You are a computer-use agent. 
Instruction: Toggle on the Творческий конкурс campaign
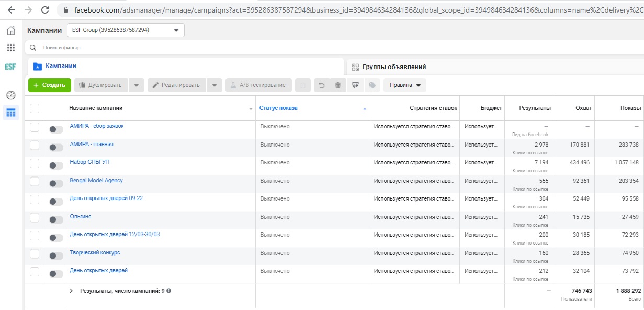click(x=56, y=256)
